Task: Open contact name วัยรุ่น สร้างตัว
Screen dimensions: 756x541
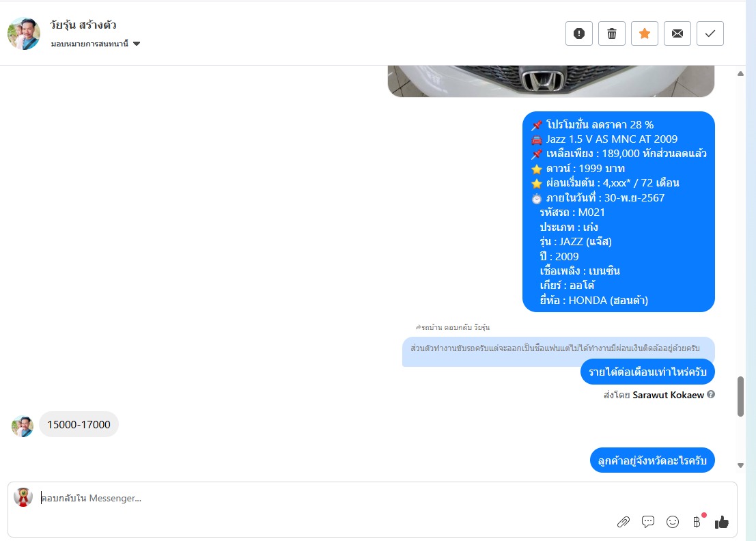Action: click(83, 25)
